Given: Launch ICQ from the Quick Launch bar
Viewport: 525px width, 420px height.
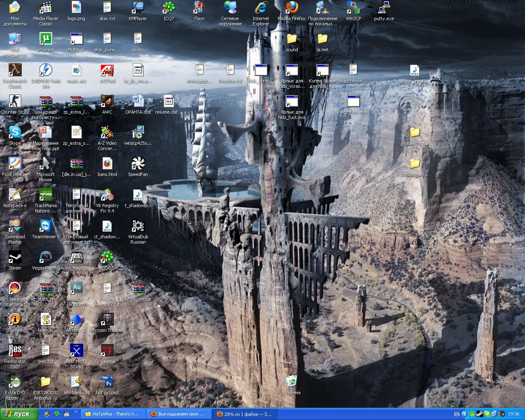Looking at the screenshot, I should coord(57,414).
